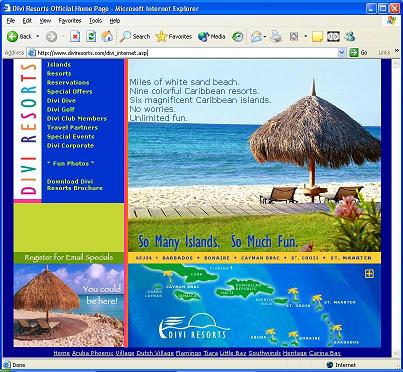Open the Favorites menu
403x372 pixels.
[x=70, y=21]
